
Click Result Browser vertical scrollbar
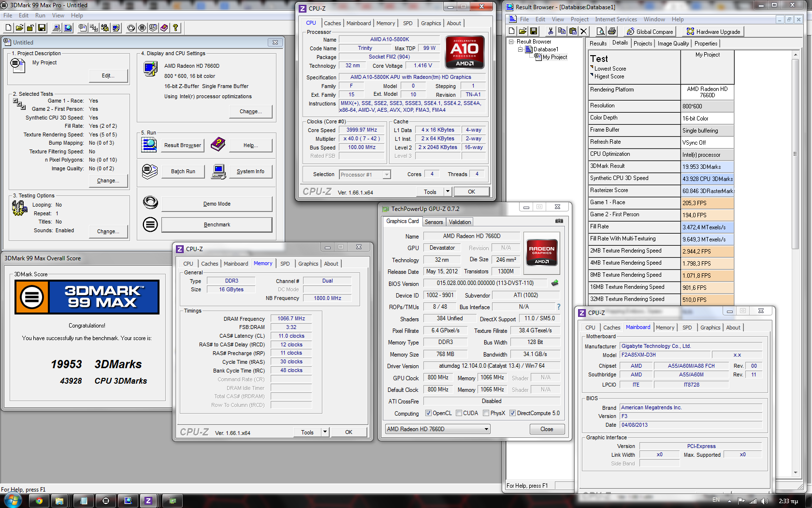795,264
